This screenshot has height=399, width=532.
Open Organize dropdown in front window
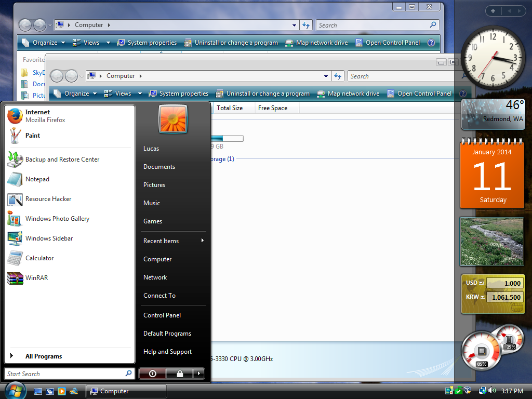[x=75, y=94]
